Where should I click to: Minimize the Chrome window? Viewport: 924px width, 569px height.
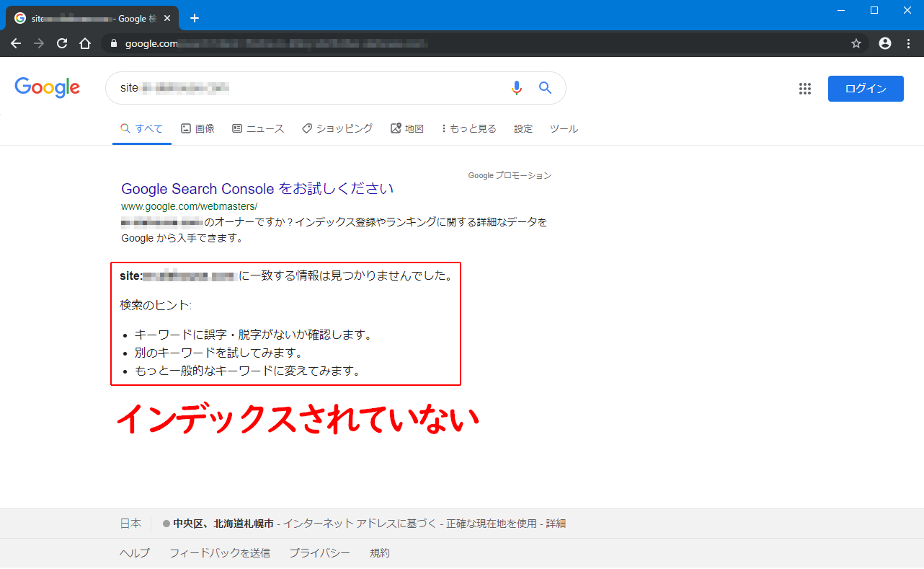[x=840, y=10]
